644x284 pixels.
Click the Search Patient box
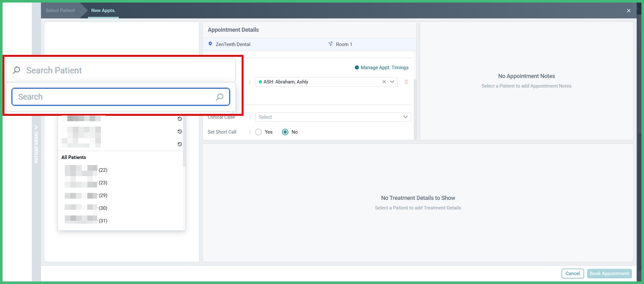[x=121, y=70]
